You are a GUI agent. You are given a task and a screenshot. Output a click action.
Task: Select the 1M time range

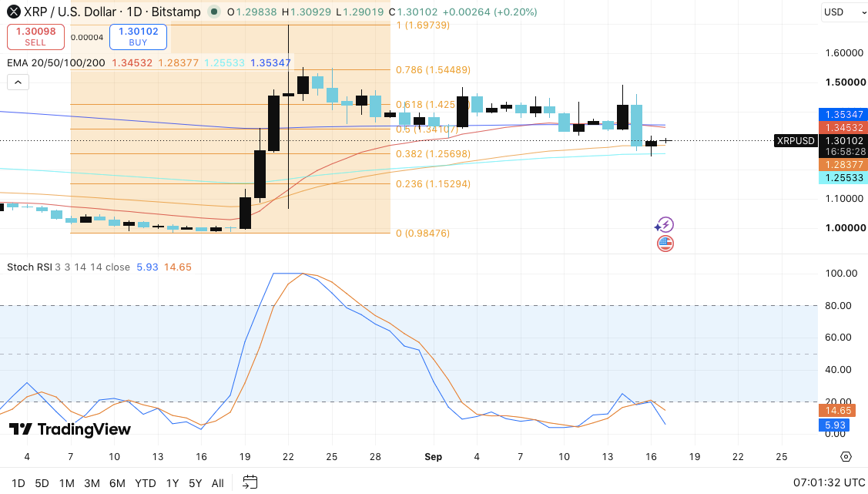[x=66, y=483]
